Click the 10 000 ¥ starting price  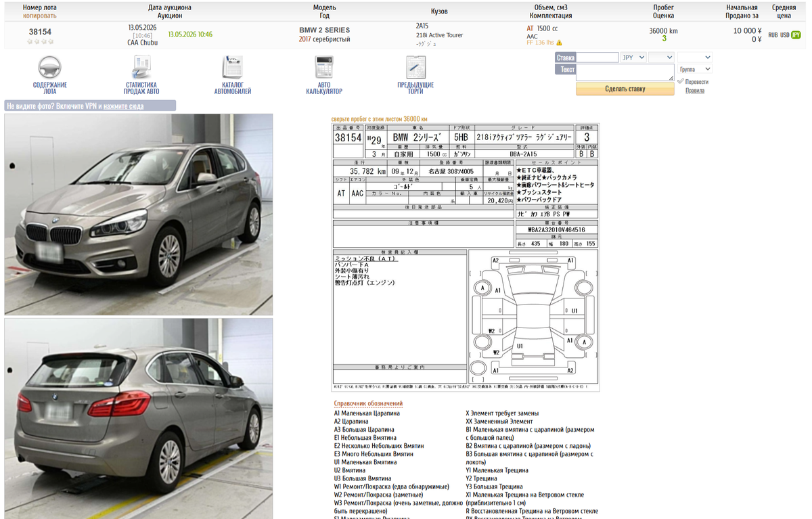coord(748,31)
